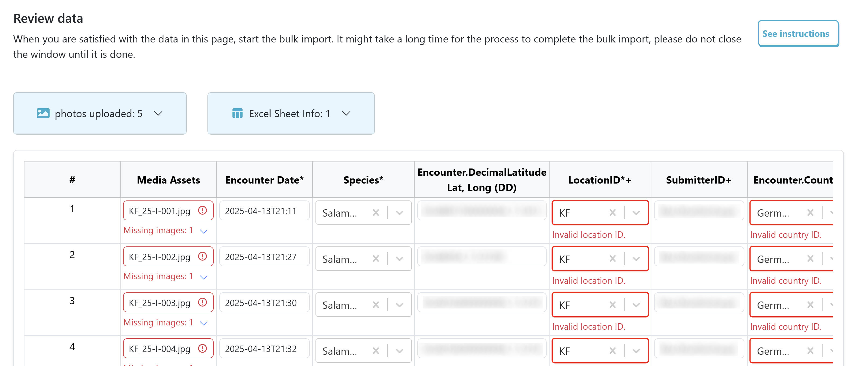Screen dimensions: 868x366
Task: Click the Media Assets column header
Action: coord(168,180)
